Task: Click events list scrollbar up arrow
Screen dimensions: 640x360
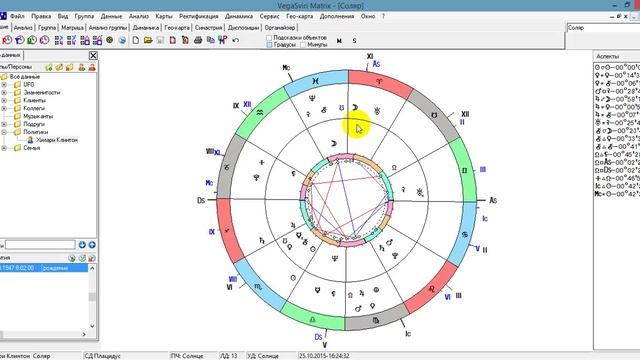Action: click(x=92, y=268)
